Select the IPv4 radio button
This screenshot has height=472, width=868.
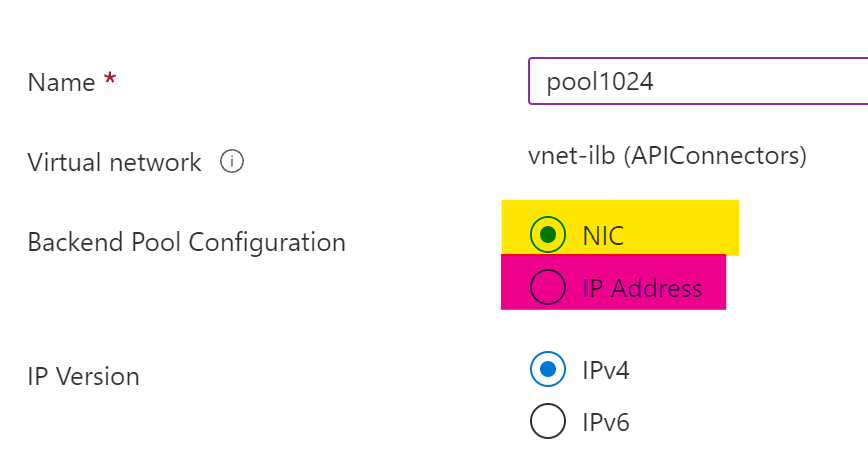(547, 370)
